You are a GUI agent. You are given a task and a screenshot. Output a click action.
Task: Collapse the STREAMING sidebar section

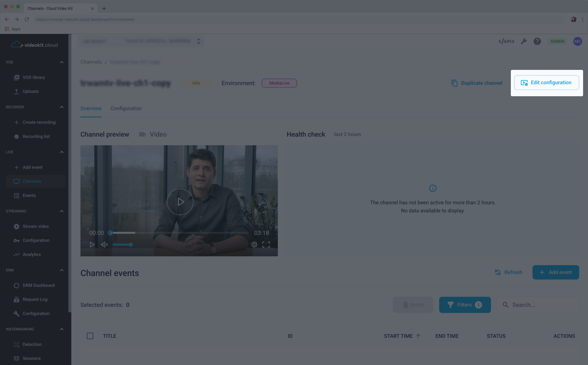[x=62, y=211]
